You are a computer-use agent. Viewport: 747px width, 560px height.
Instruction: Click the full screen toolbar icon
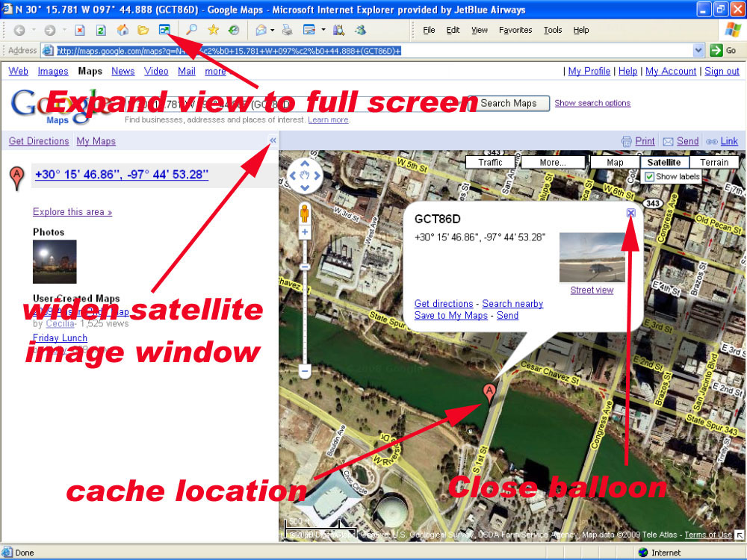(164, 30)
